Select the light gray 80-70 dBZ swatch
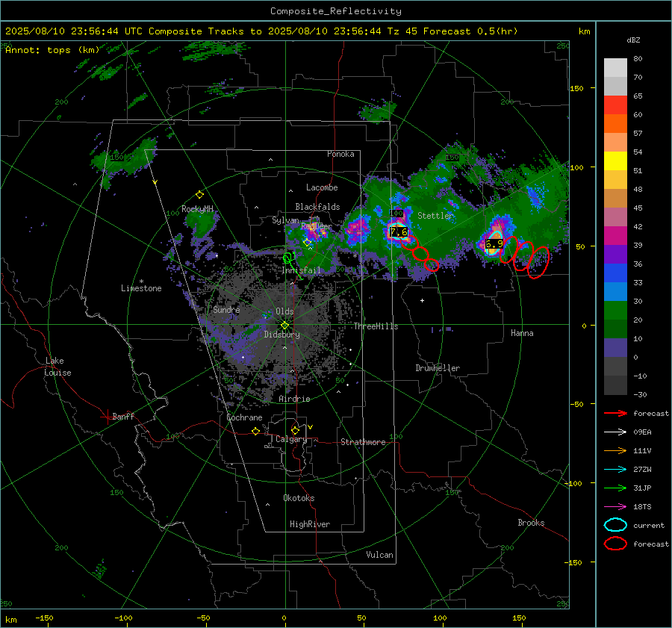The width and height of the screenshot is (672, 628). [x=615, y=68]
